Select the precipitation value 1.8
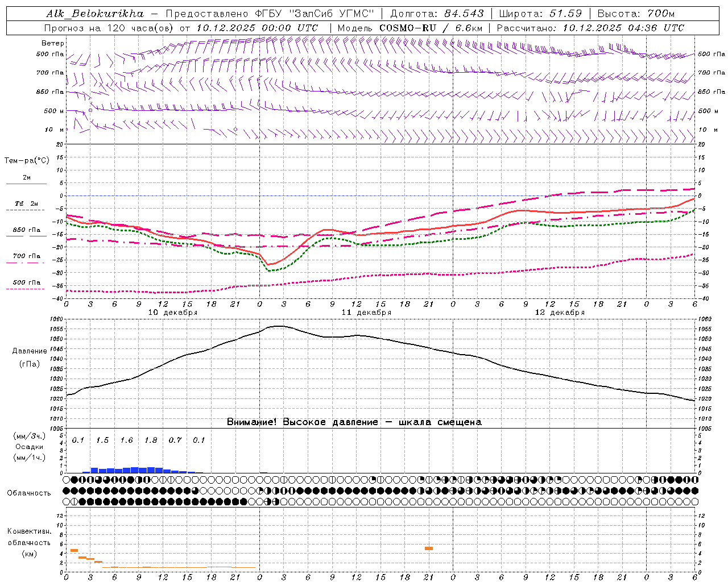The image size is (728, 582). (151, 440)
